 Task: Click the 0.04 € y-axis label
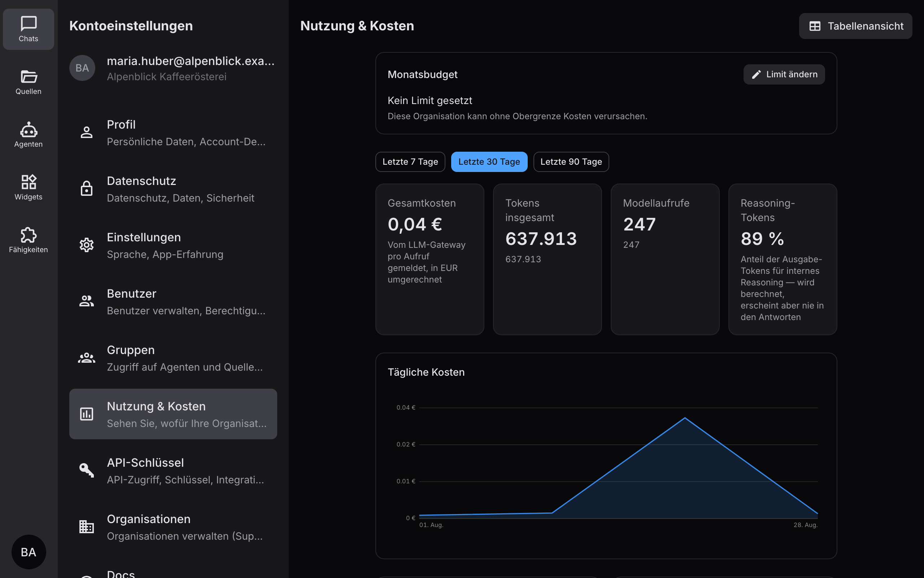[405, 407]
